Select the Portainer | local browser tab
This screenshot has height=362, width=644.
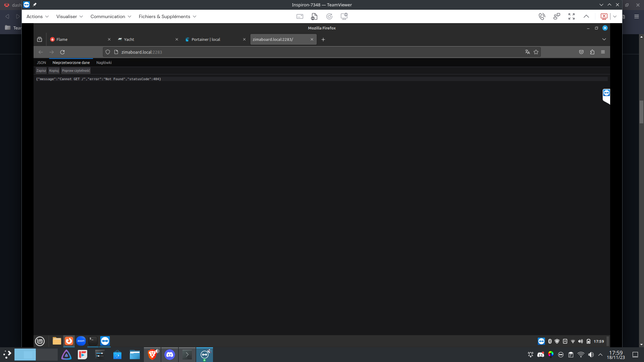tap(206, 40)
